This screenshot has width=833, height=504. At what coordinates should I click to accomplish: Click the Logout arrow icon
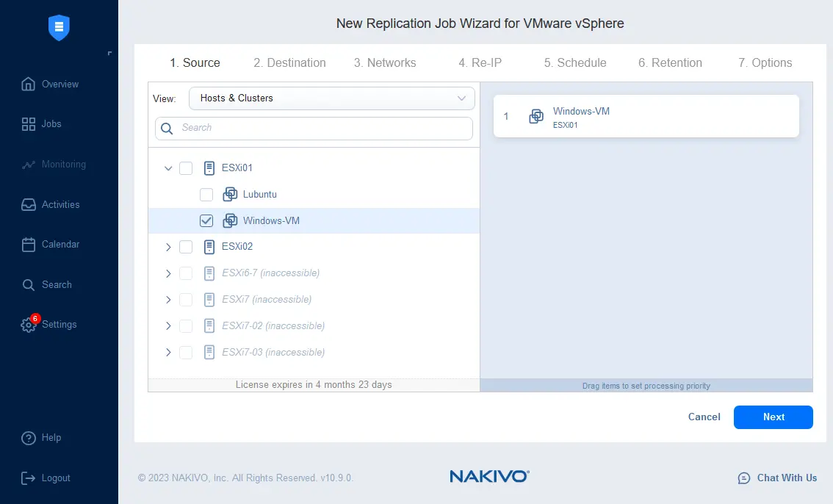click(28, 478)
